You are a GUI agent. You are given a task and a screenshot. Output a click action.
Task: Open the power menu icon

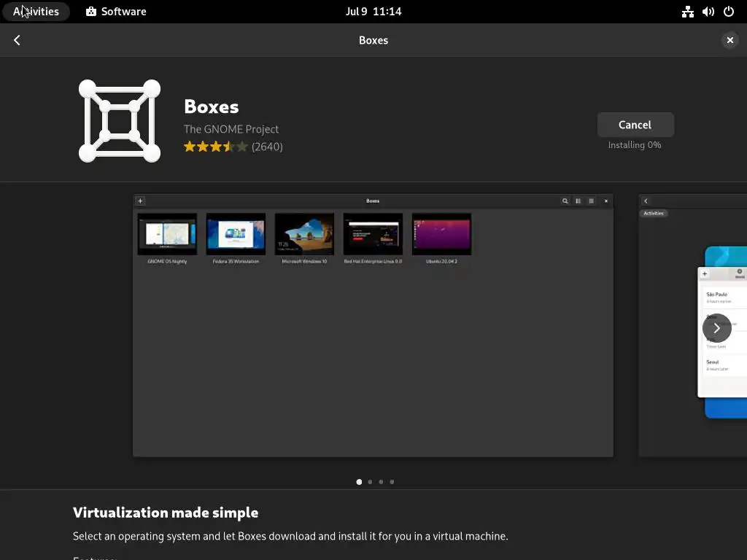729,12
